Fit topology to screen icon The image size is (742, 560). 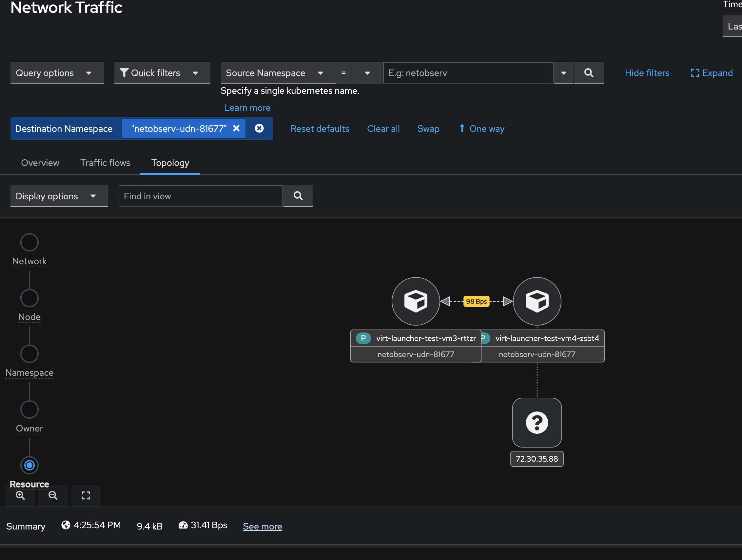(86, 495)
